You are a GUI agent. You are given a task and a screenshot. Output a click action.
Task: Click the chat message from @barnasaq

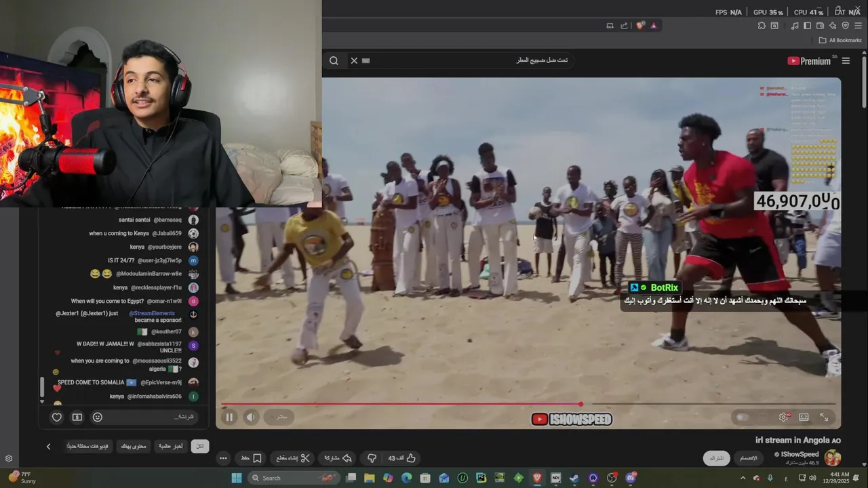159,220
